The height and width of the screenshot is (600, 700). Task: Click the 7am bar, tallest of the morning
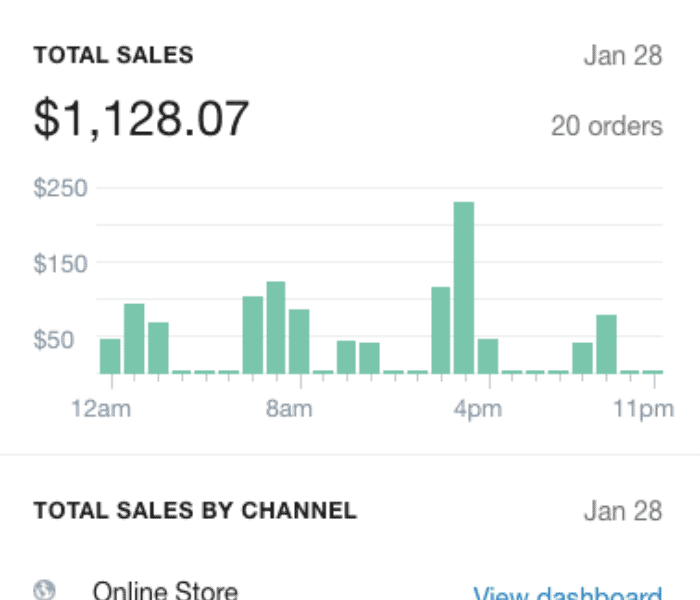[x=276, y=327]
